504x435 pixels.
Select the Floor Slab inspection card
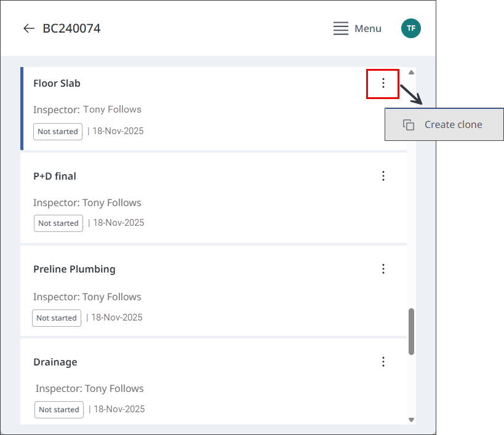pos(214,108)
